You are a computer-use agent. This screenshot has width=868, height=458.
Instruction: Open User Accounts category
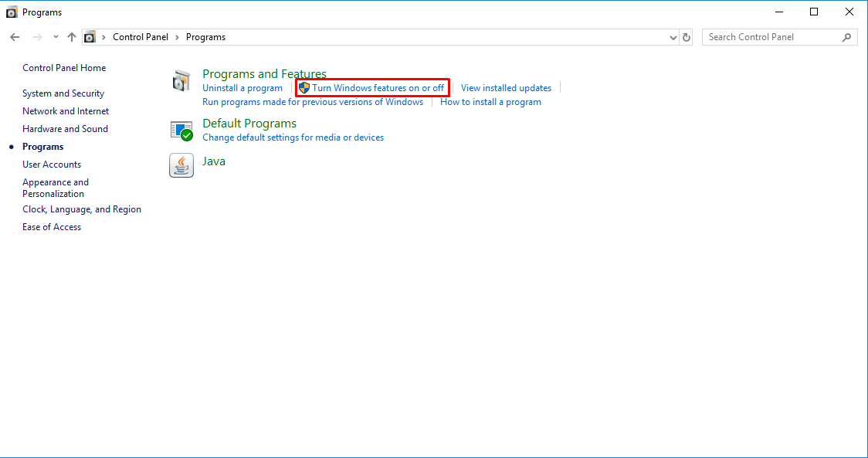point(52,165)
